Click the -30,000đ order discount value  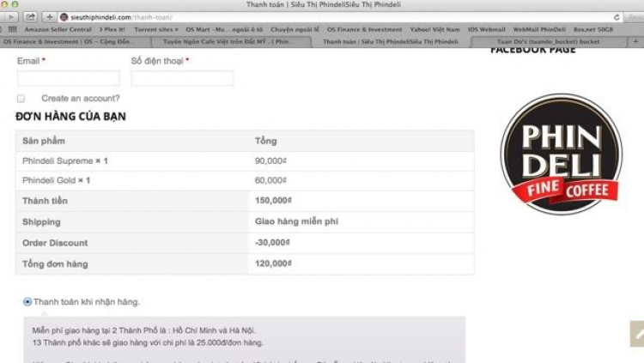[x=272, y=243]
